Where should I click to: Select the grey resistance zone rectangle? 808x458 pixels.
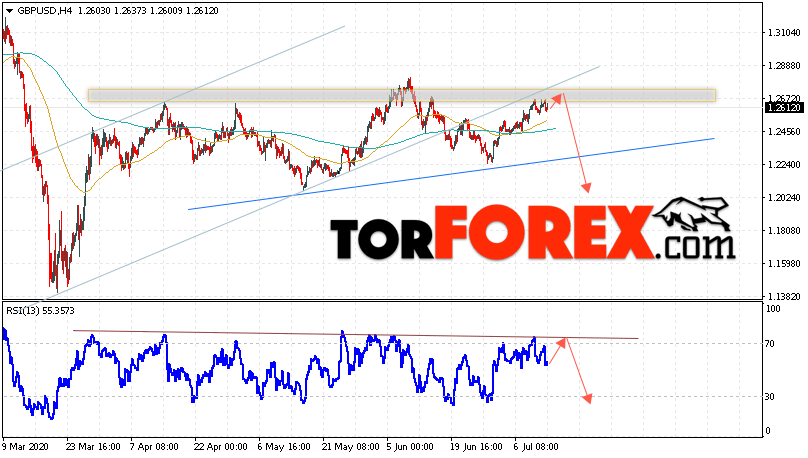click(x=401, y=95)
